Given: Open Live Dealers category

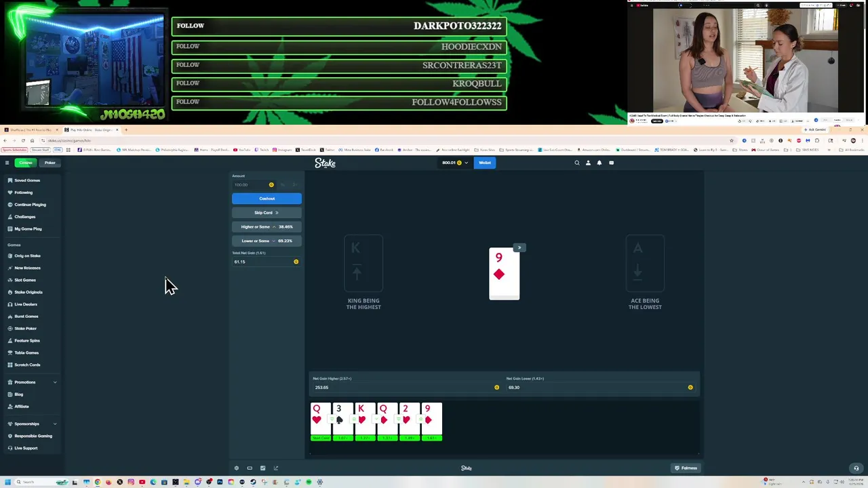Looking at the screenshot, I should coord(26,304).
